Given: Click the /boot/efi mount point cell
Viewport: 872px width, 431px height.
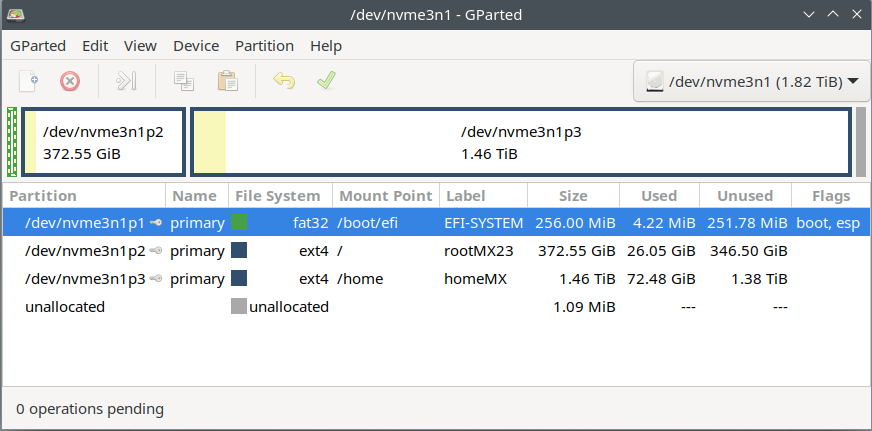Looking at the screenshot, I should click(x=368, y=223).
